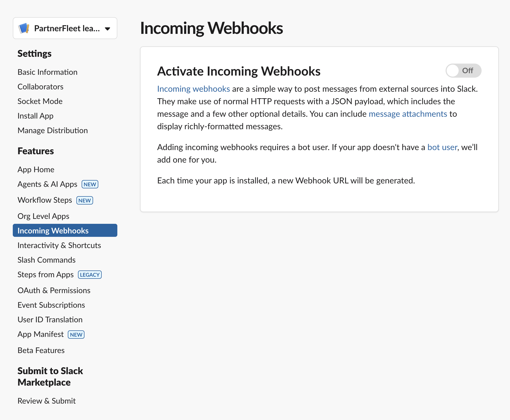Click the NEW badge beside Agents & AI Apps
Screen dimensions: 510x420
point(90,184)
